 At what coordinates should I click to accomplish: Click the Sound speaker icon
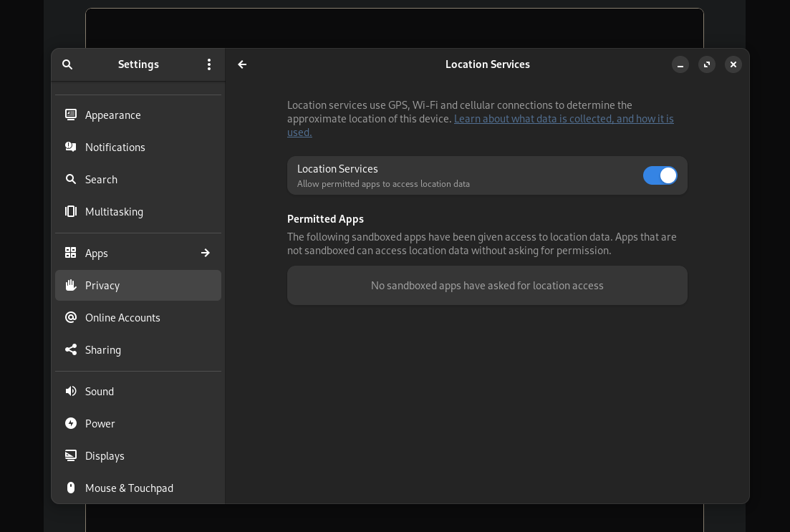pos(71,391)
